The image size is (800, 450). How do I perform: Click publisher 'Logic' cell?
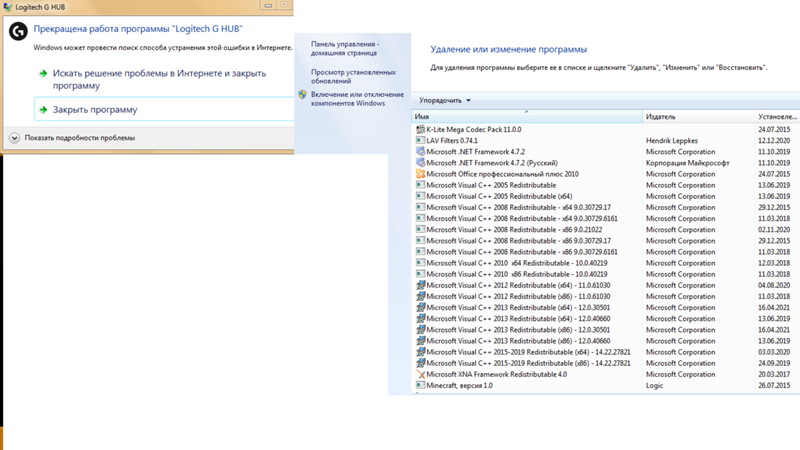tap(654, 386)
